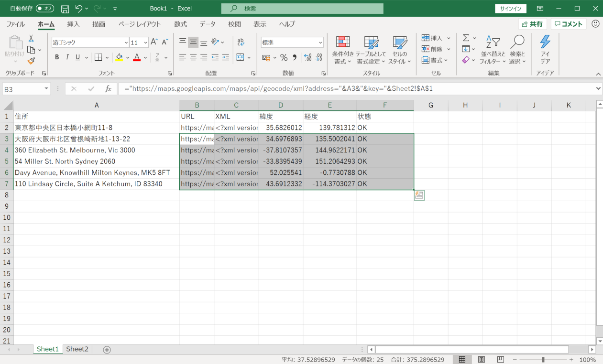Toggle middle vertical alignment
Image resolution: width=603 pixels, height=364 pixels.
click(193, 42)
